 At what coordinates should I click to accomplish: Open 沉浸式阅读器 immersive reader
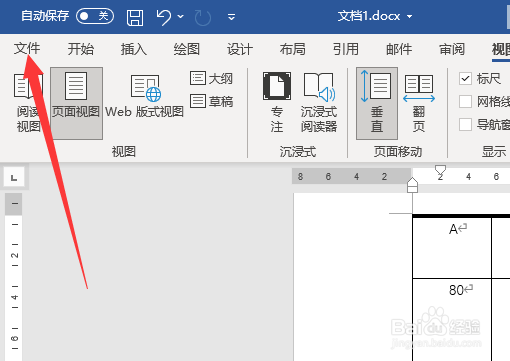[x=319, y=103]
